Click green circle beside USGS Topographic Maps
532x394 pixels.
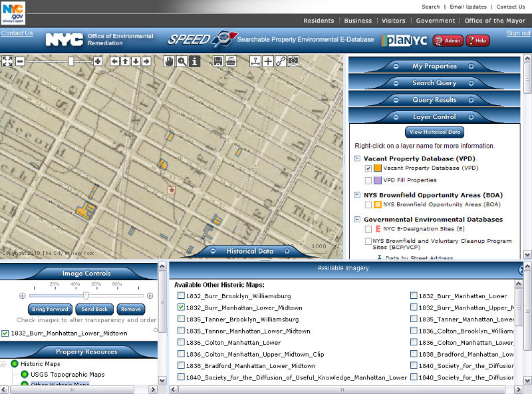point(25,374)
